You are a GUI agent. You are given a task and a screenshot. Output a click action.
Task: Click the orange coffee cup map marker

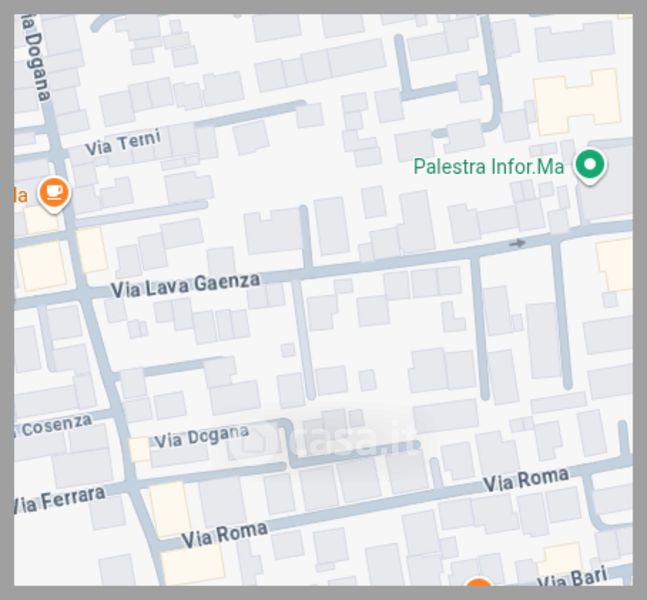pyautogui.click(x=54, y=194)
